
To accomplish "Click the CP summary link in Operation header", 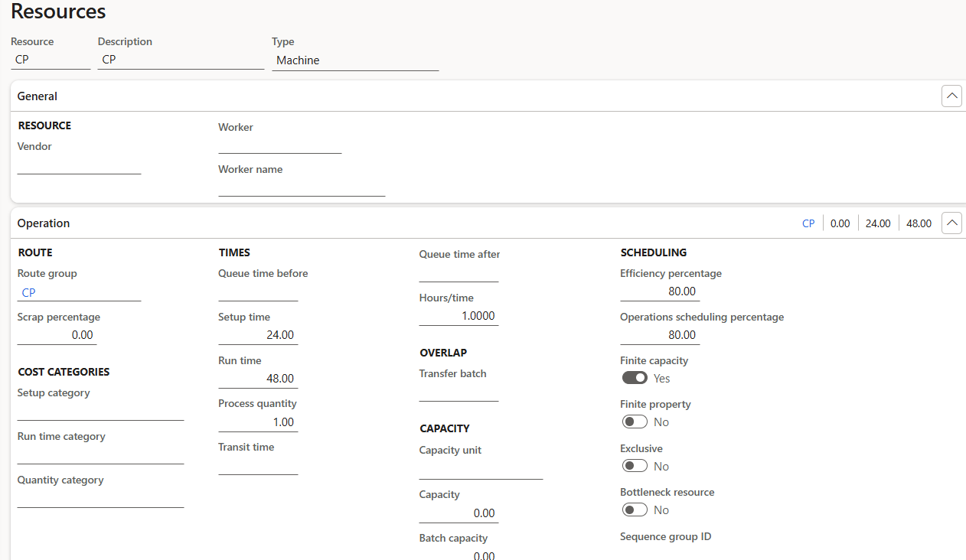I will (x=808, y=223).
